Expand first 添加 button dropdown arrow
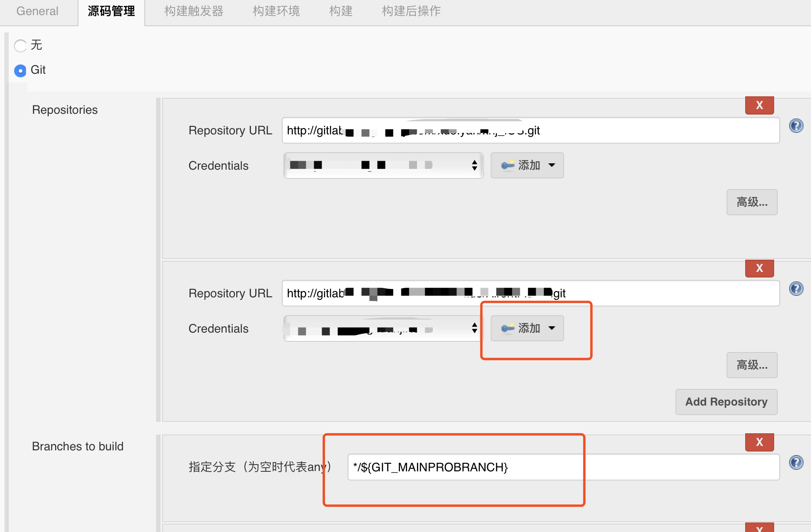Image resolution: width=811 pixels, height=532 pixels. point(552,165)
